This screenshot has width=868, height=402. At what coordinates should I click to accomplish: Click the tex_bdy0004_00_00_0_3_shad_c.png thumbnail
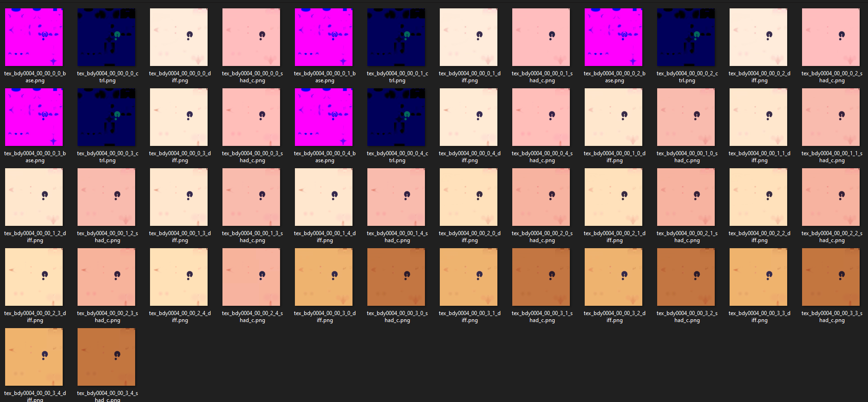point(251,117)
